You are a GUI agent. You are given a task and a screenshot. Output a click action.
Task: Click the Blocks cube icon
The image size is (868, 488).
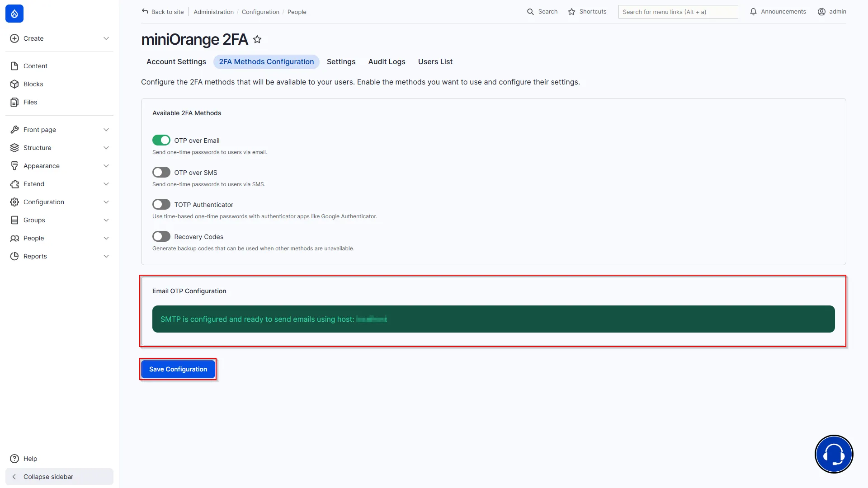coord(14,84)
